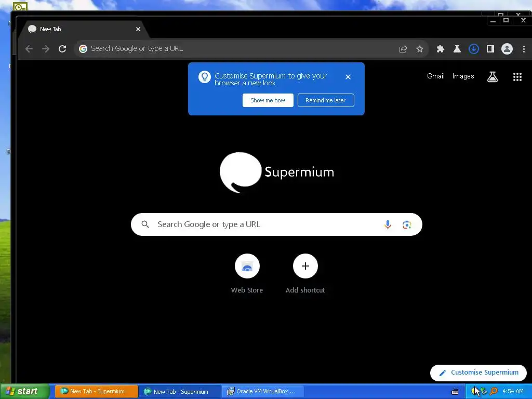532x399 pixels.
Task: Open Oracle VM VirtualBox taskbar item
Action: tap(263, 392)
